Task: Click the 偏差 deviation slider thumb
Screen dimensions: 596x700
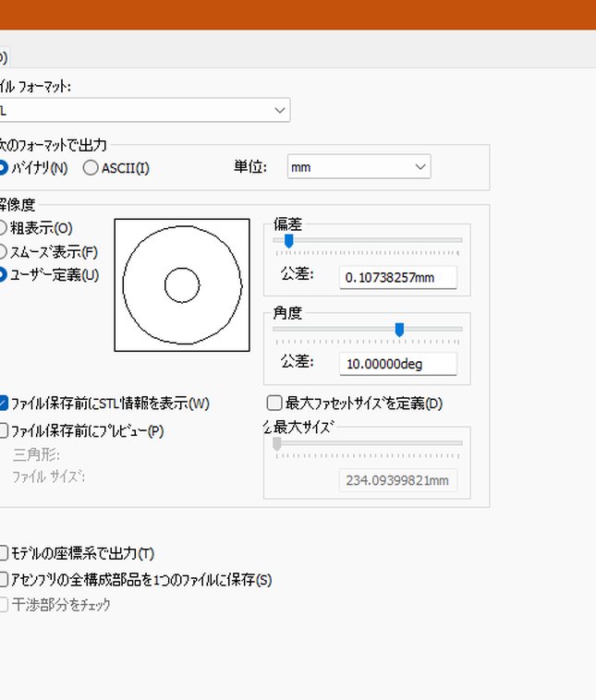Action: click(289, 241)
